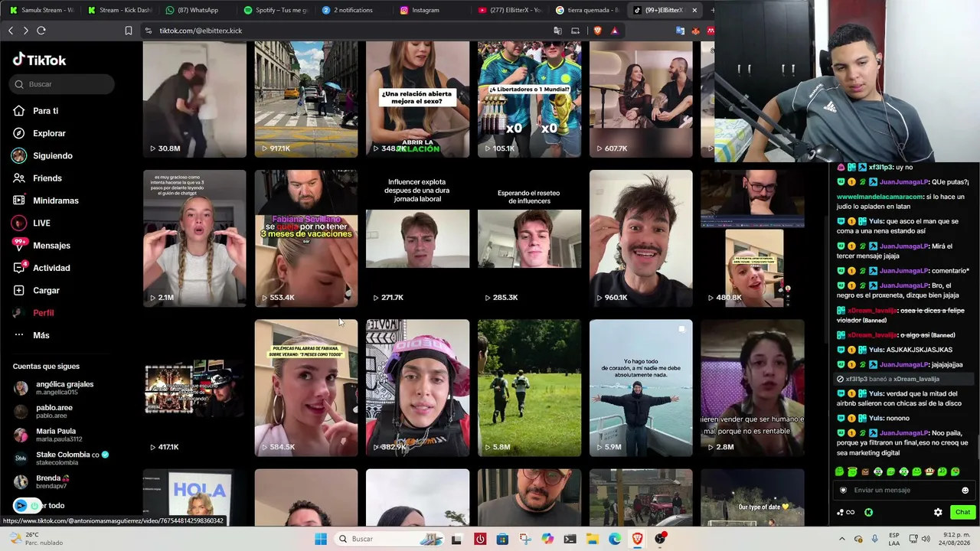Click the channel points infinity icon
Image resolution: width=980 pixels, height=551 pixels.
pos(846,513)
